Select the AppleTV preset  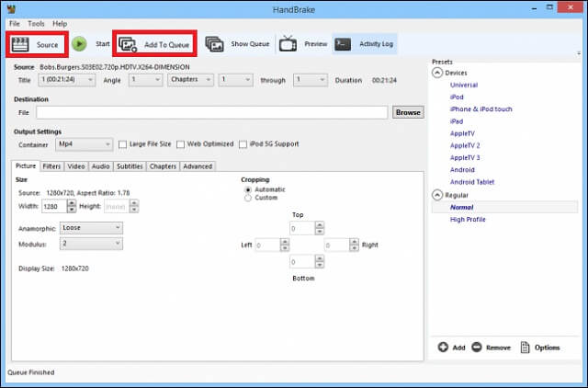(x=462, y=133)
